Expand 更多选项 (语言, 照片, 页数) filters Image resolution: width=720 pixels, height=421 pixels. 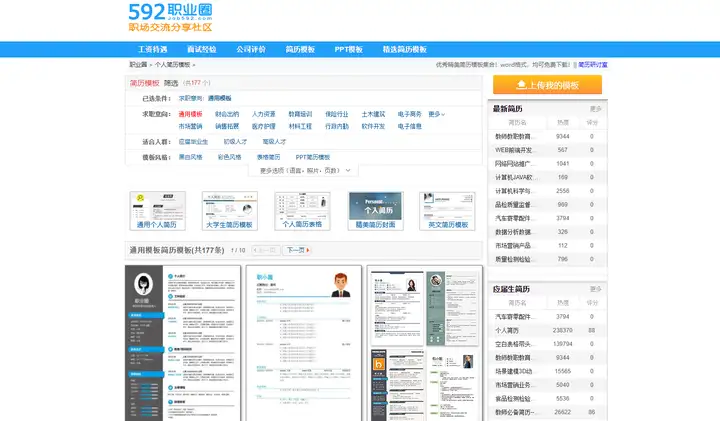pos(304,170)
